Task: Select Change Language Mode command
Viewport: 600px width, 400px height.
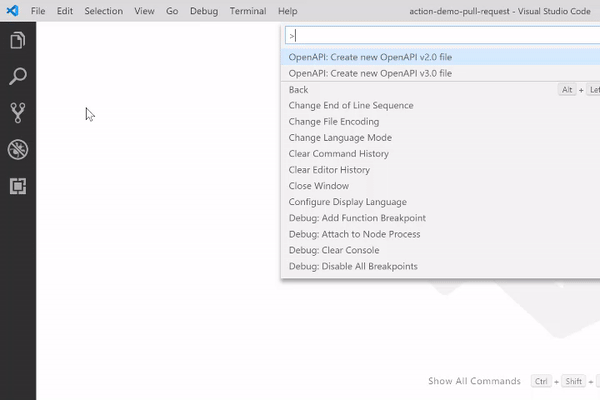Action: pos(440,137)
